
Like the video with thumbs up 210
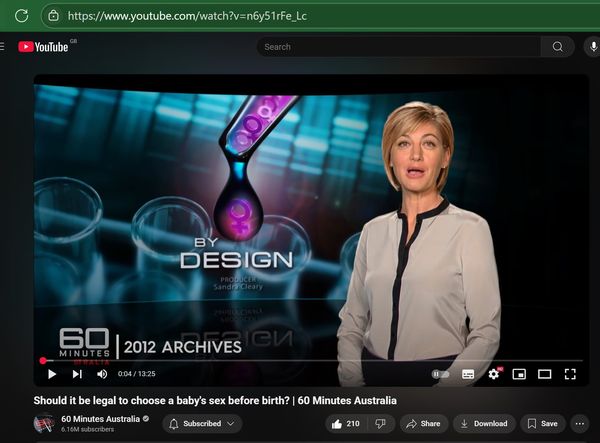tap(346, 423)
